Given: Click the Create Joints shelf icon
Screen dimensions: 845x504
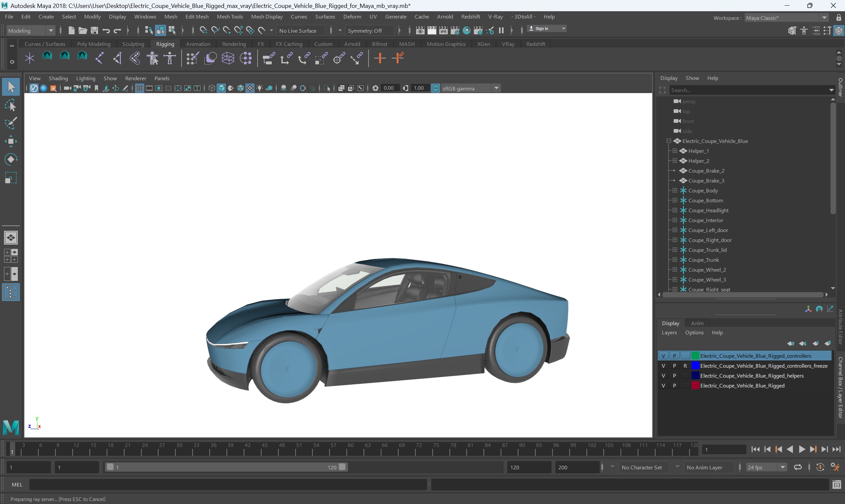Looking at the screenshot, I should point(99,58).
